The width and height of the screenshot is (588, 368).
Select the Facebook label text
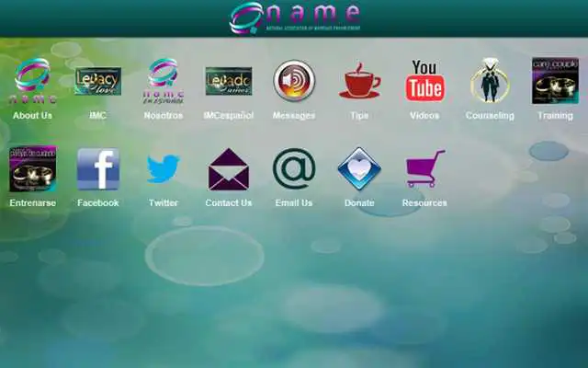(x=98, y=203)
